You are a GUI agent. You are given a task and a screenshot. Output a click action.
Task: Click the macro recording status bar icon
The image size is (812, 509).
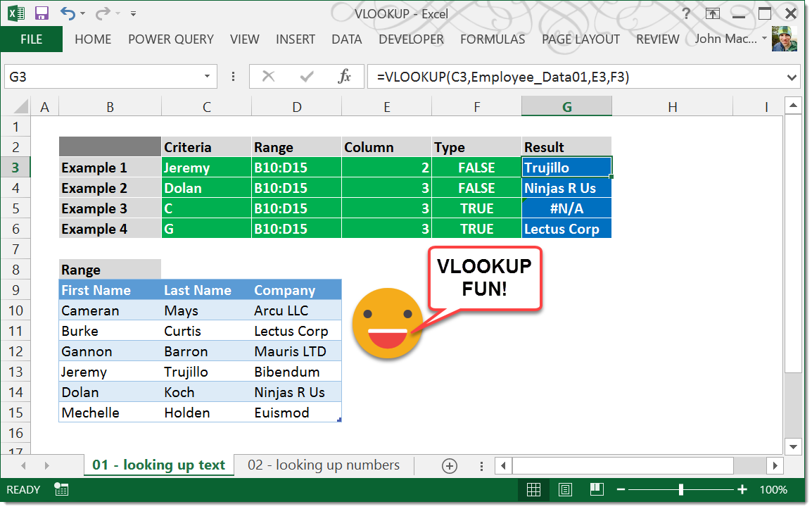click(x=62, y=489)
